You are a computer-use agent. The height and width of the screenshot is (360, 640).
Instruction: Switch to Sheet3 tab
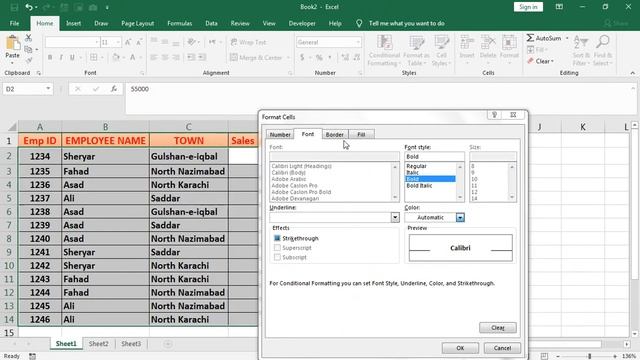coord(131,344)
